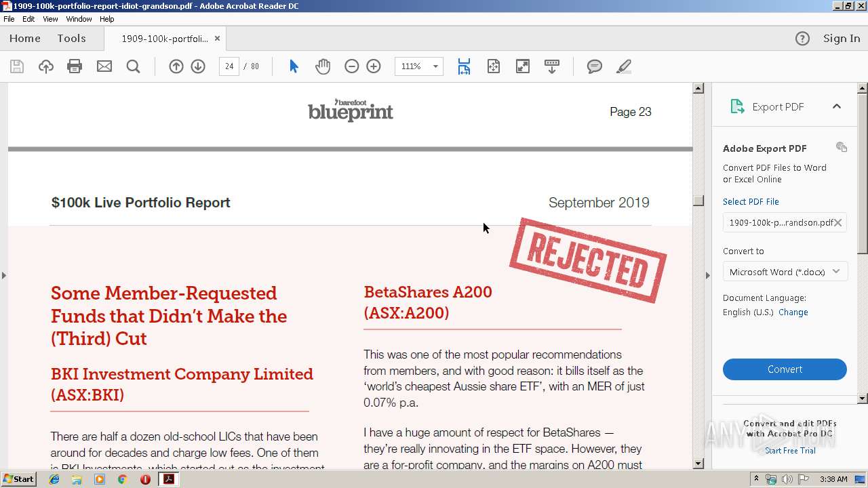
Task: Click the taskbar clock showing 3:38 AM
Action: click(833, 479)
